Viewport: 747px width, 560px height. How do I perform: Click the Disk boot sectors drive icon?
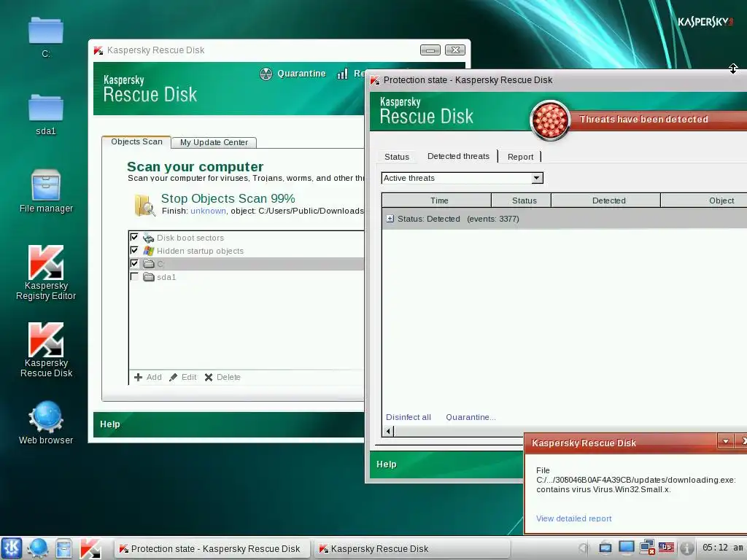[149, 238]
